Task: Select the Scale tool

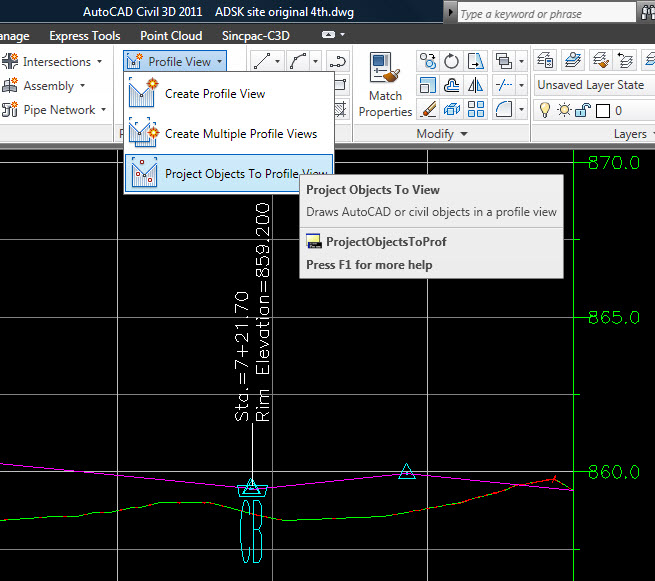Action: (428, 86)
